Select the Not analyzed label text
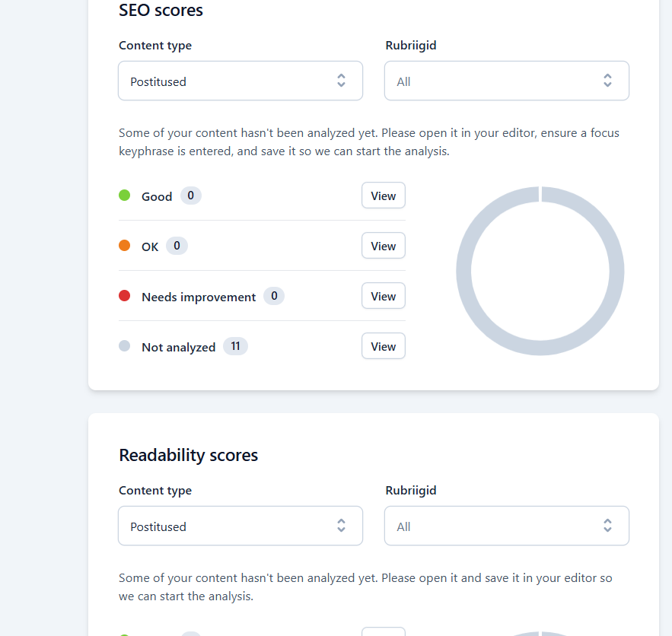The height and width of the screenshot is (636, 672). [178, 347]
